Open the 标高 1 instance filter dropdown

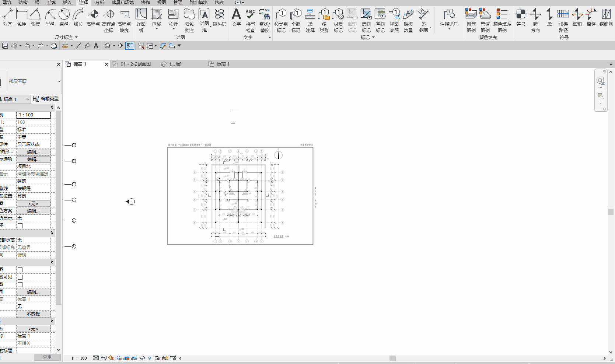point(27,99)
